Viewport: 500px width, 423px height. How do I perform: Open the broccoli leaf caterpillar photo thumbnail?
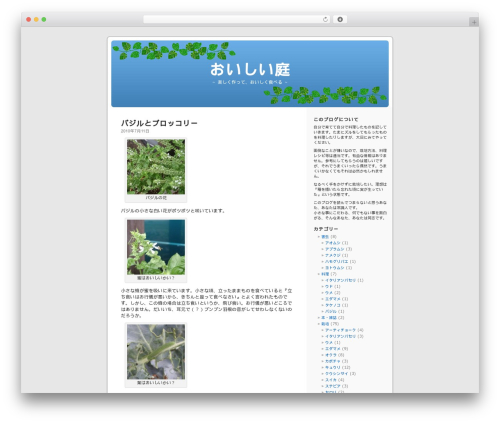[156, 352]
